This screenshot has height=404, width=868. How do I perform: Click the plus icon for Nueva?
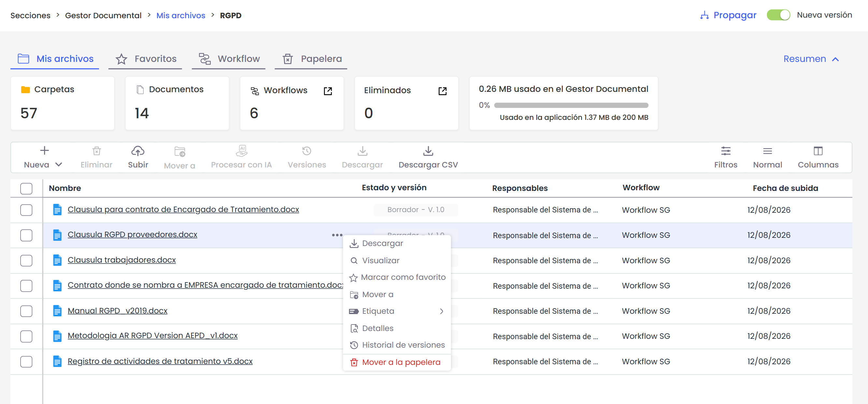click(x=45, y=150)
